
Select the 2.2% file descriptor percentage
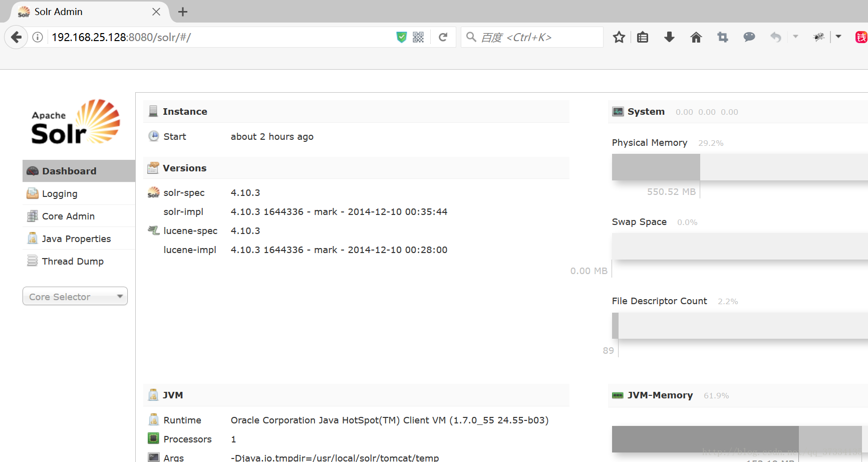coord(728,301)
